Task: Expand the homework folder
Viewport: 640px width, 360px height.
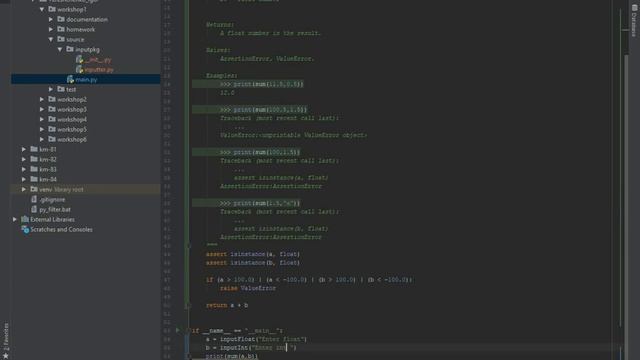Action: click(x=51, y=29)
